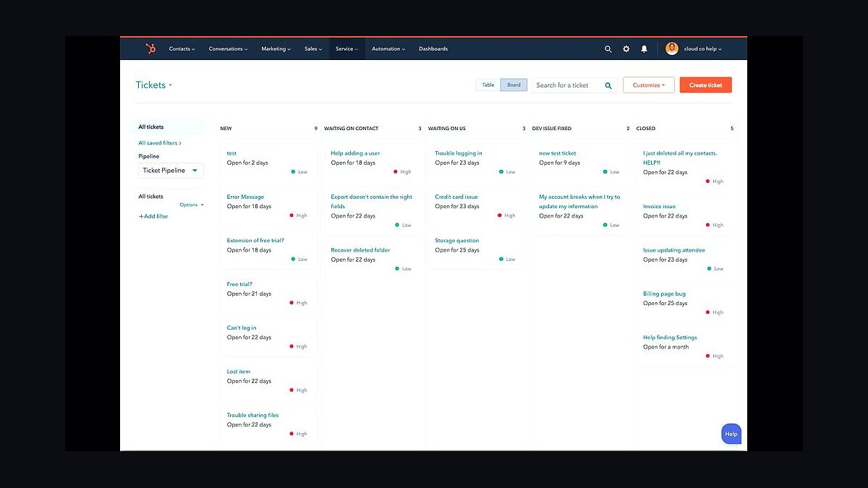Expand All saved filters

click(x=160, y=143)
